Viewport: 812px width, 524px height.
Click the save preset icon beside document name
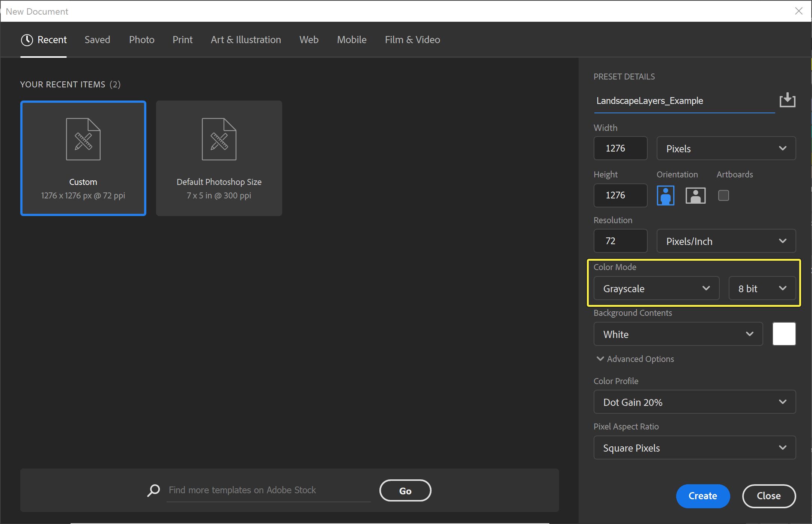coord(787,100)
